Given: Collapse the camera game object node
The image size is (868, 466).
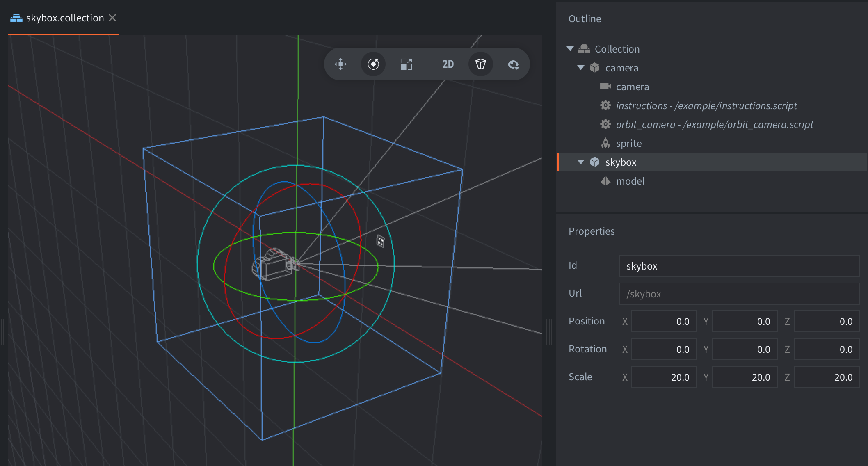Looking at the screenshot, I should (x=581, y=68).
